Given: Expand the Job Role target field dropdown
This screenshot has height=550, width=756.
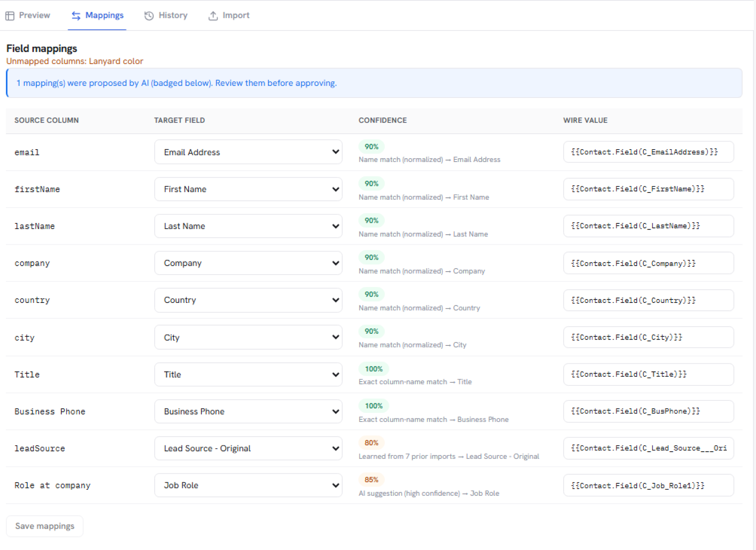Looking at the screenshot, I should [248, 485].
